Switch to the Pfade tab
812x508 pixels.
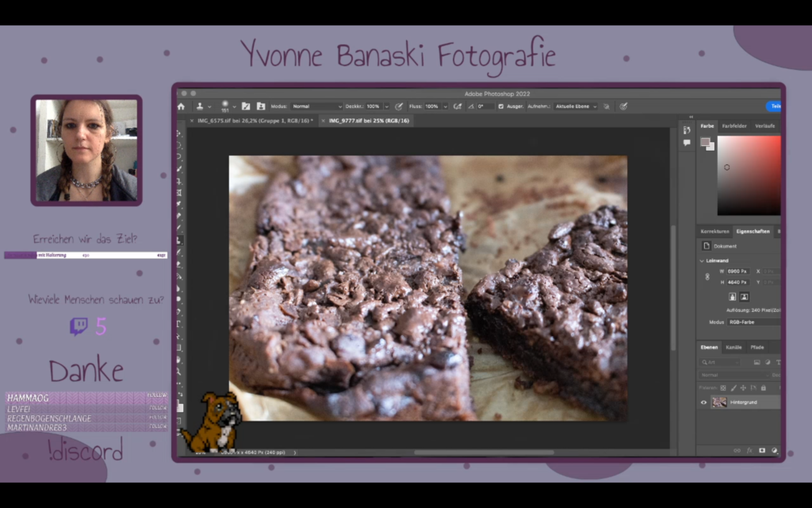tap(757, 348)
